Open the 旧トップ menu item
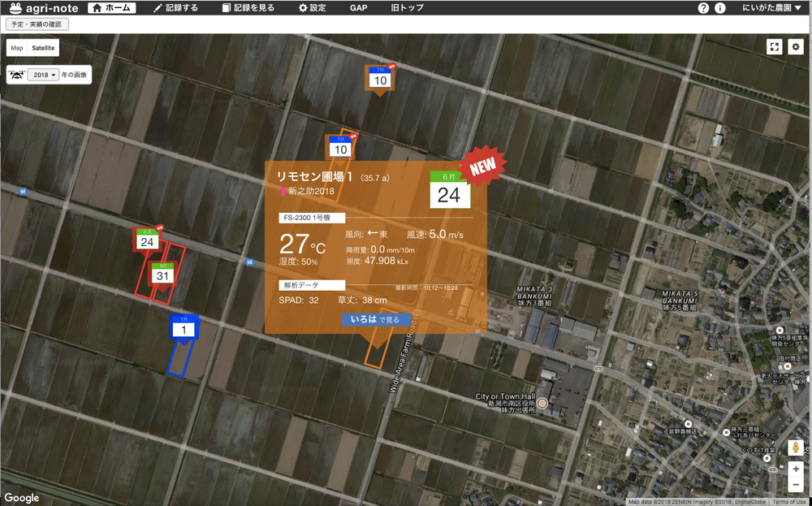The width and height of the screenshot is (812, 506). tap(407, 8)
